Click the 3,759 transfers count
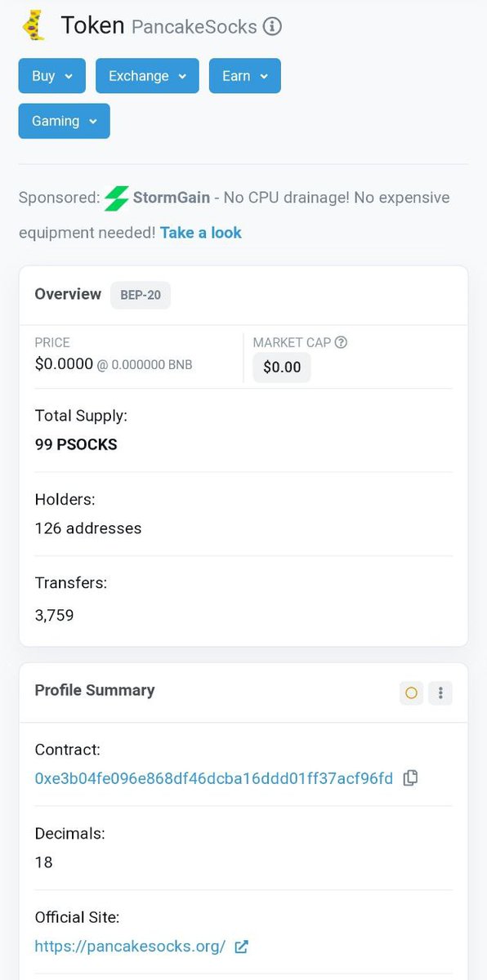 point(54,616)
